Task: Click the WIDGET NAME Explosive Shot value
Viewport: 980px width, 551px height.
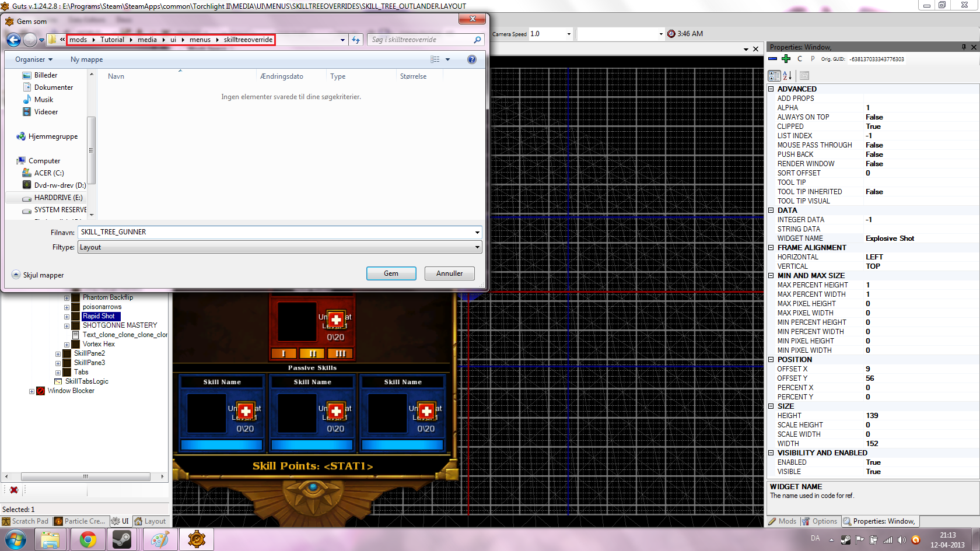Action: 890,238
